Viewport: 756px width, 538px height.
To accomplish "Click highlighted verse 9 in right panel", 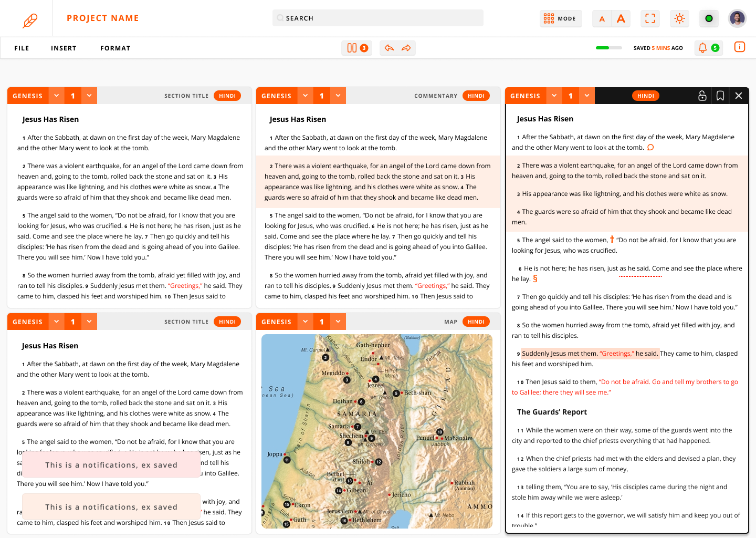I will pyautogui.click(x=590, y=354).
